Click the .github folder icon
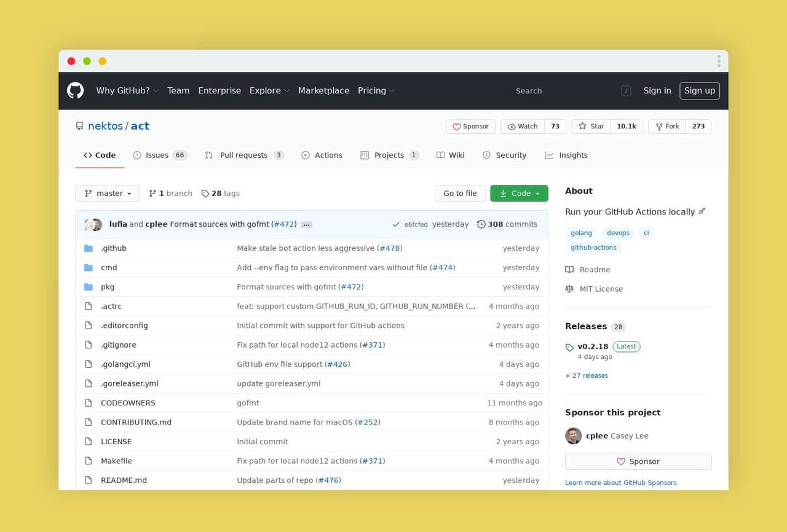Screen dimensions: 787x532 point(89,248)
